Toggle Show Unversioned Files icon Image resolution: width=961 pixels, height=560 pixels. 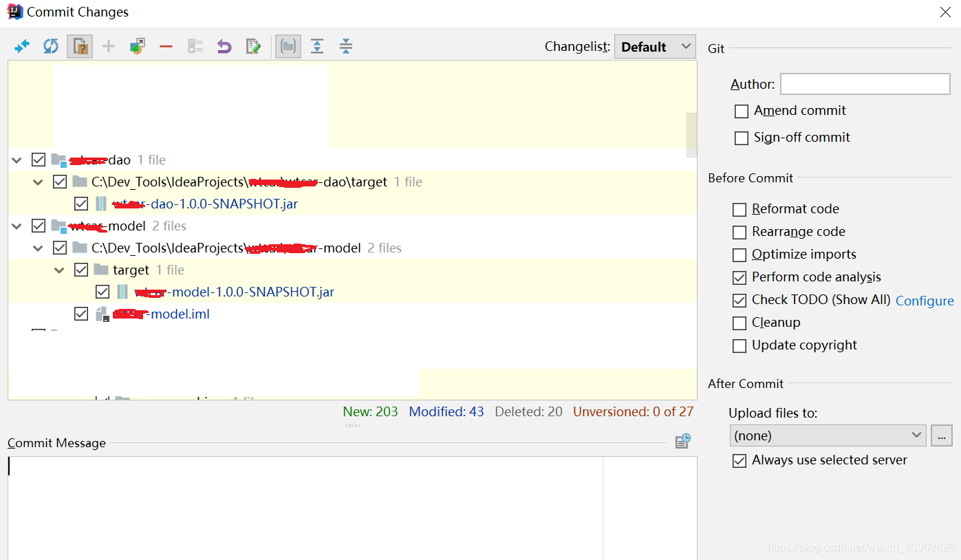[80, 46]
